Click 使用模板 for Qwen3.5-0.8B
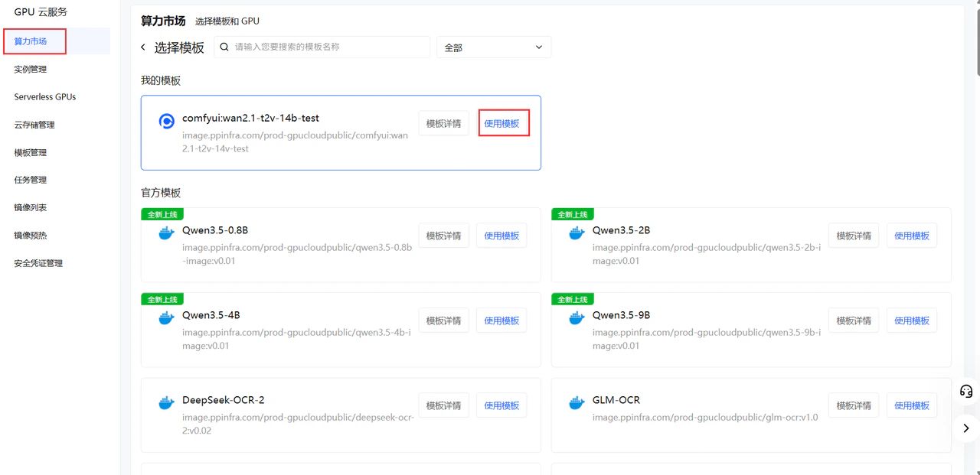Screen dimensions: 980x475 tap(501, 236)
